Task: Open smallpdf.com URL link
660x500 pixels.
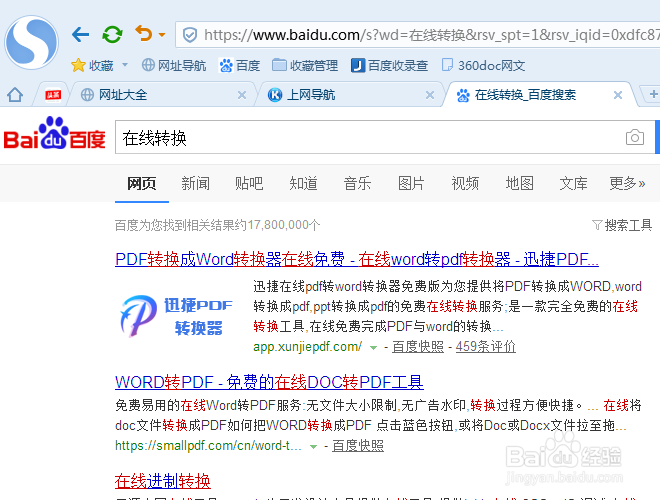Action: 208,445
